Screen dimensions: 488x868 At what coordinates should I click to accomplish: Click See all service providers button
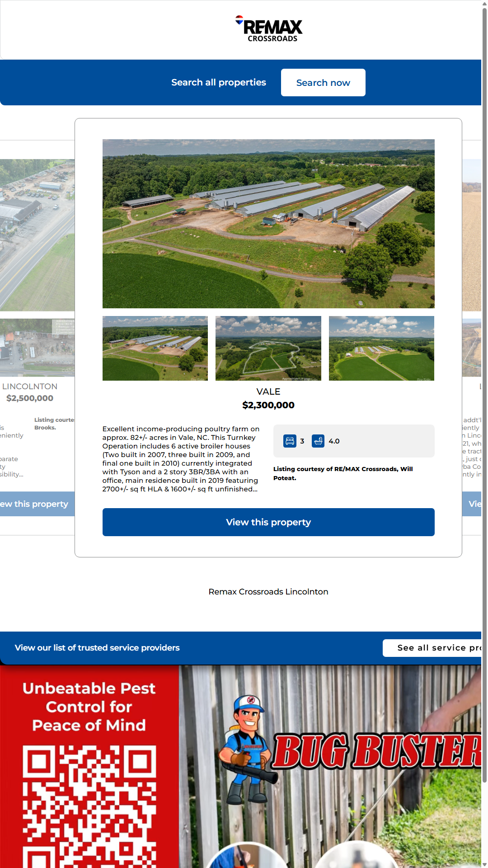pos(432,648)
